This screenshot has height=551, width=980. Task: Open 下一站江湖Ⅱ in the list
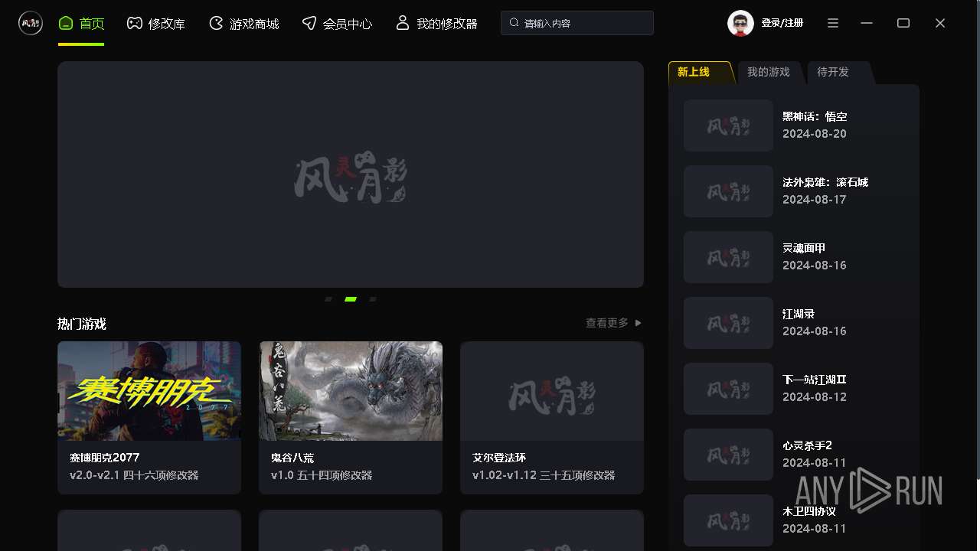815,380
